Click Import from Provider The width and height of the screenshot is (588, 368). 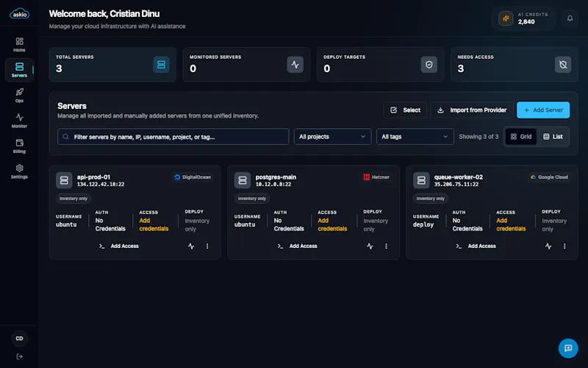tap(472, 110)
